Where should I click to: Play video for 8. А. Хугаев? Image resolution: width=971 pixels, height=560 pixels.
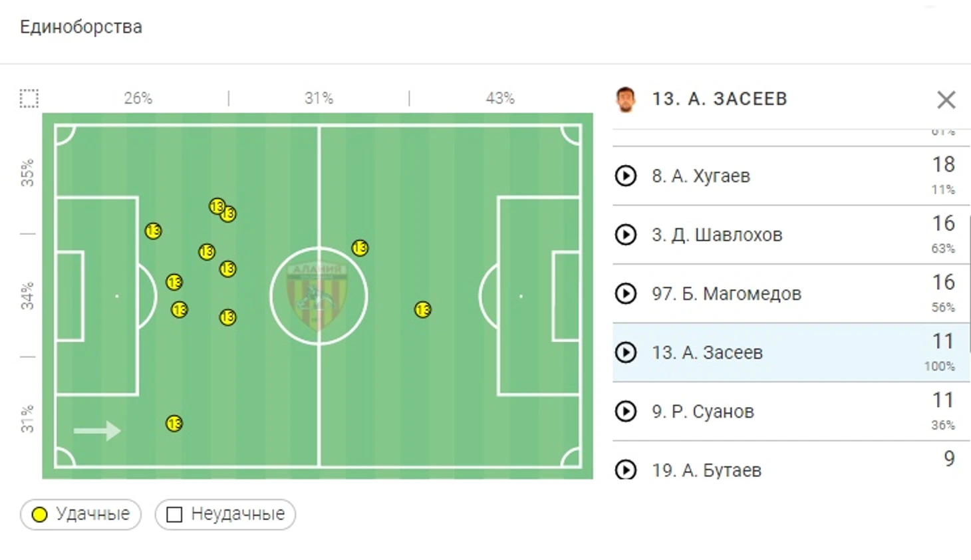click(625, 176)
